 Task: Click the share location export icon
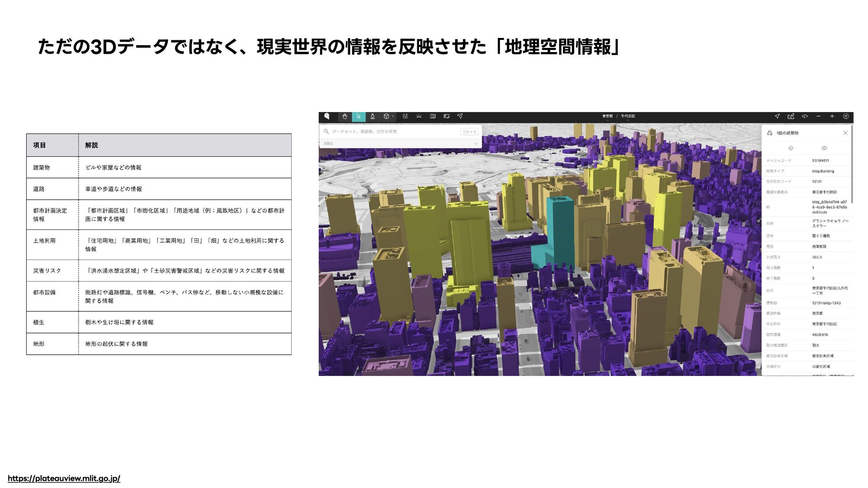[x=791, y=117]
